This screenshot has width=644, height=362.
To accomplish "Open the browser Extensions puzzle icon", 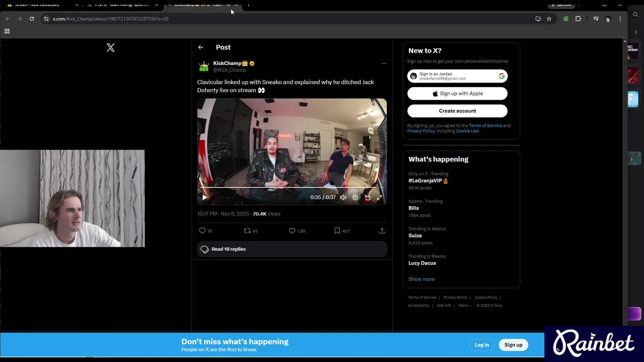I will [x=578, y=19].
